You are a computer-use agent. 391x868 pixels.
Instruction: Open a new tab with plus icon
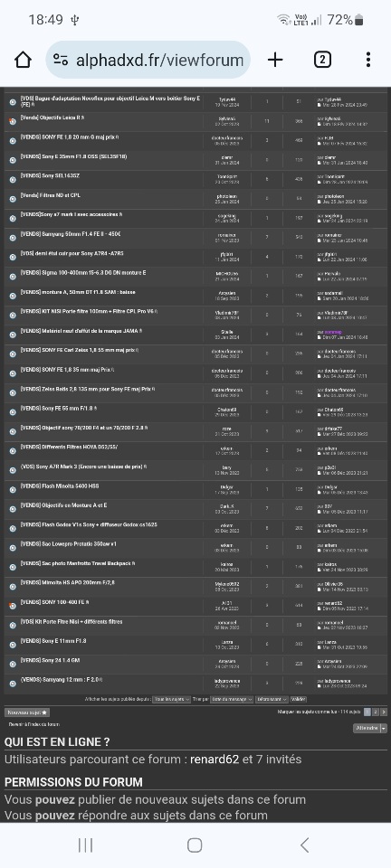coord(275,60)
